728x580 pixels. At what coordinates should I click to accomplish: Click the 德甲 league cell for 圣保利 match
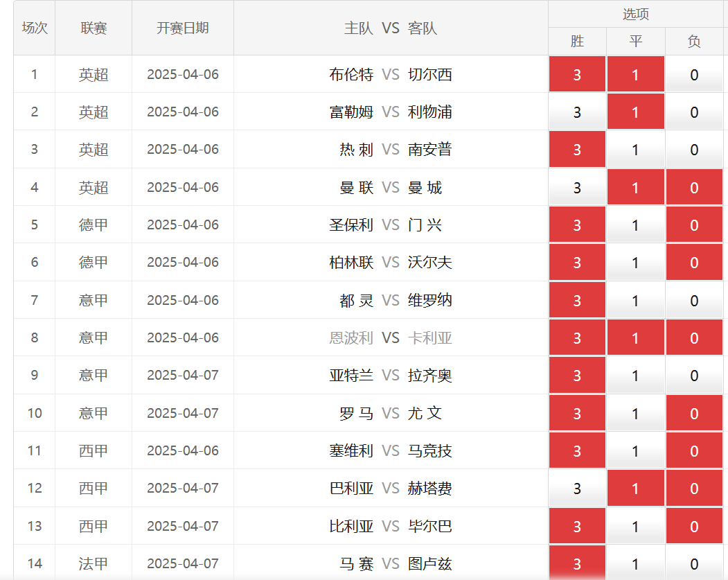(94, 225)
